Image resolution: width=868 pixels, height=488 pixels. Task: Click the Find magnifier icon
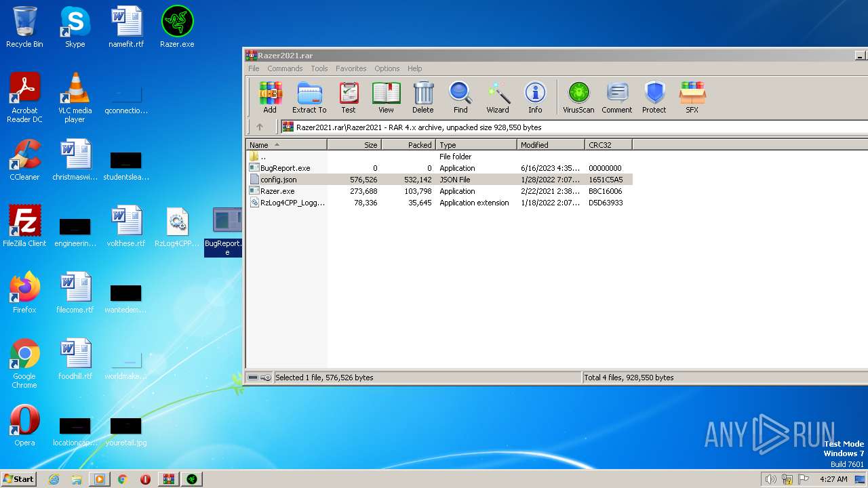[460, 97]
